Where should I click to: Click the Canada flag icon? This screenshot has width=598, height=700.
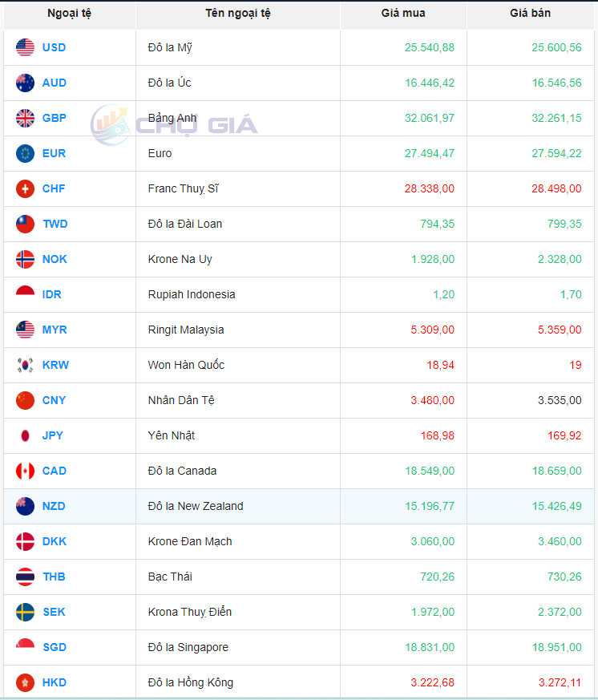[x=25, y=471]
